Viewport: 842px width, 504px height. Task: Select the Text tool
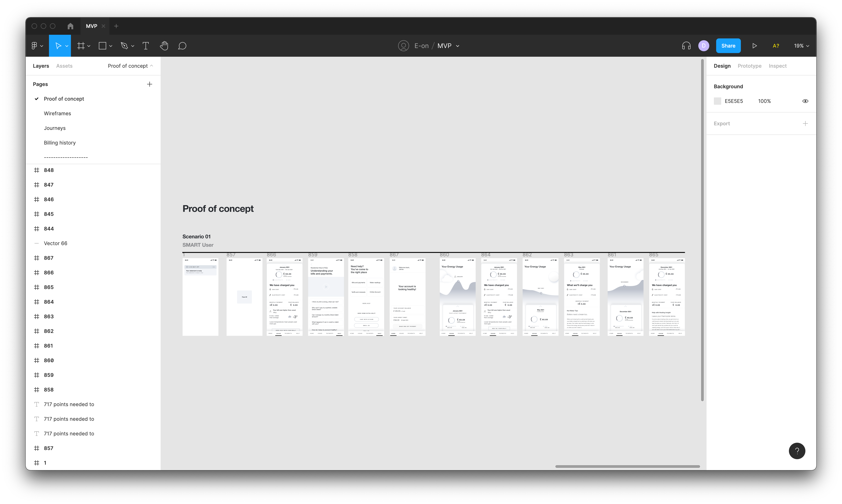coord(146,46)
